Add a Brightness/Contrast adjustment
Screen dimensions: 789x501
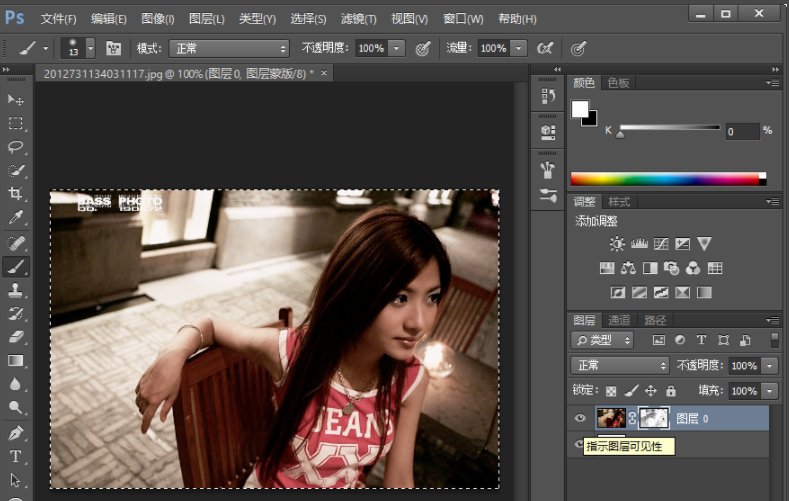617,244
